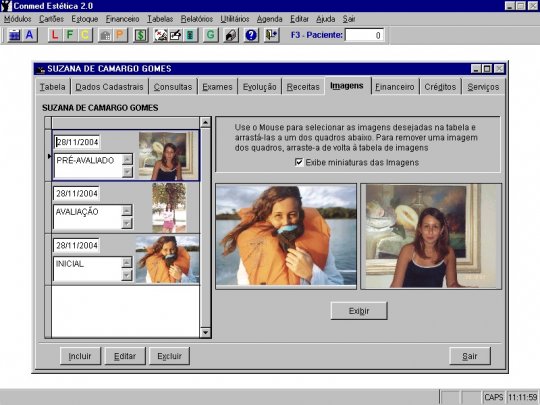Image resolution: width=540 pixels, height=405 pixels.
Task: Select the AVALIAÇÃO row thumbnail
Action: point(169,208)
